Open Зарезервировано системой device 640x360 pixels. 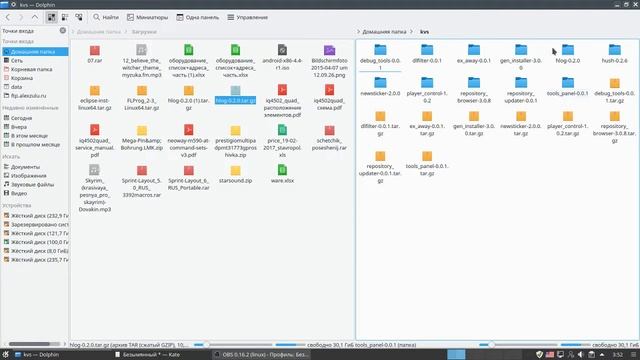(35, 224)
